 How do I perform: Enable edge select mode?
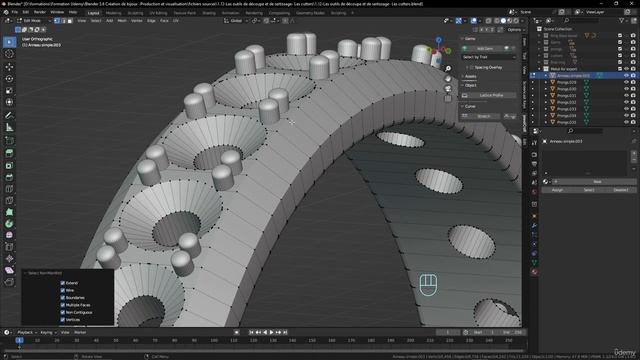coord(63,20)
